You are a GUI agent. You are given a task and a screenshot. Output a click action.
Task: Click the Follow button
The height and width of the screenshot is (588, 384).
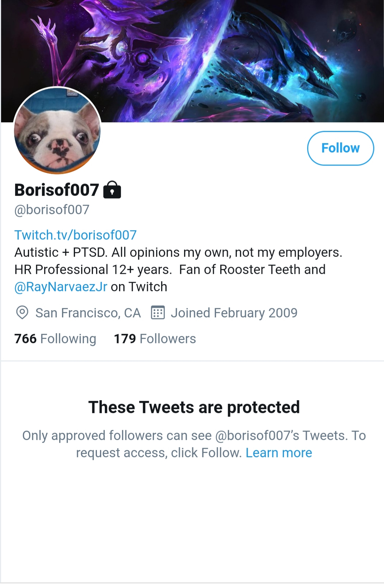coord(340,148)
